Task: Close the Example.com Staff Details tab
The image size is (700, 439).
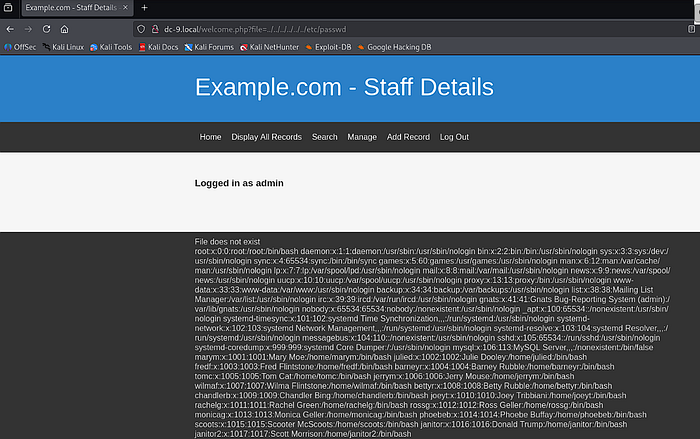Action: [x=125, y=8]
